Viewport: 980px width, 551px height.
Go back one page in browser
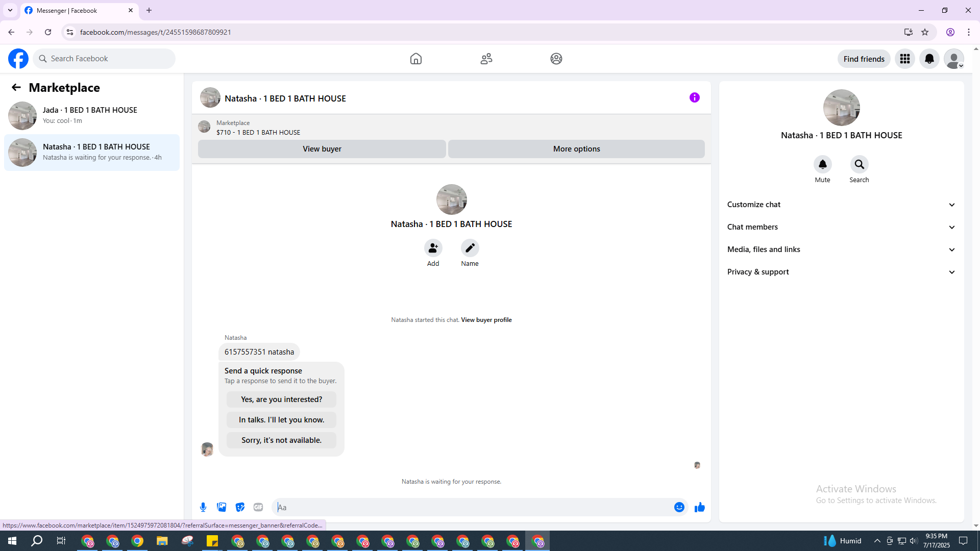point(11,32)
